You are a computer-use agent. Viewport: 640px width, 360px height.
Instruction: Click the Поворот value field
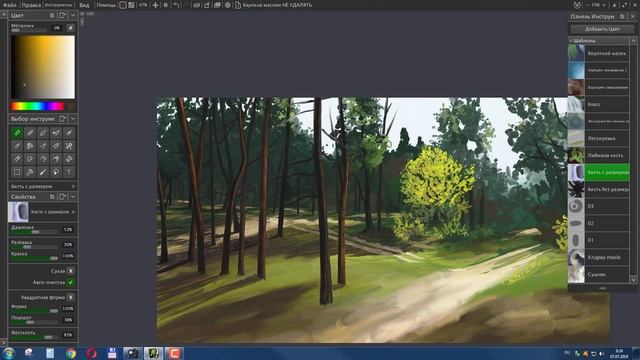pos(68,320)
